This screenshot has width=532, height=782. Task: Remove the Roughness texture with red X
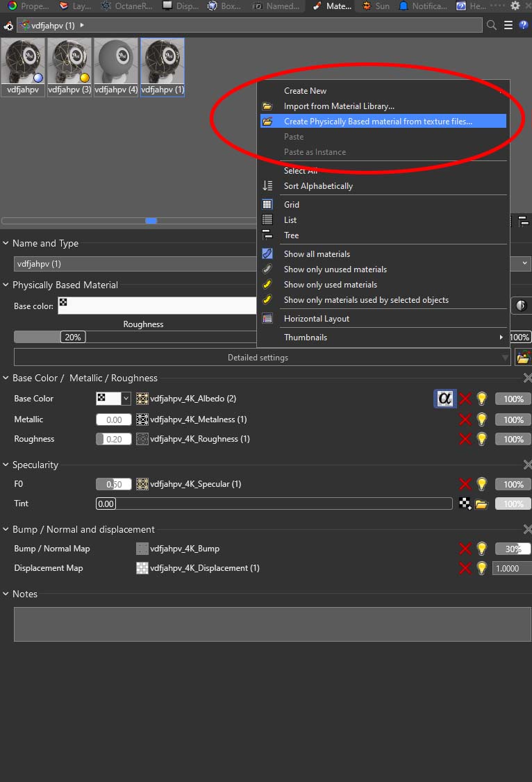tap(465, 439)
